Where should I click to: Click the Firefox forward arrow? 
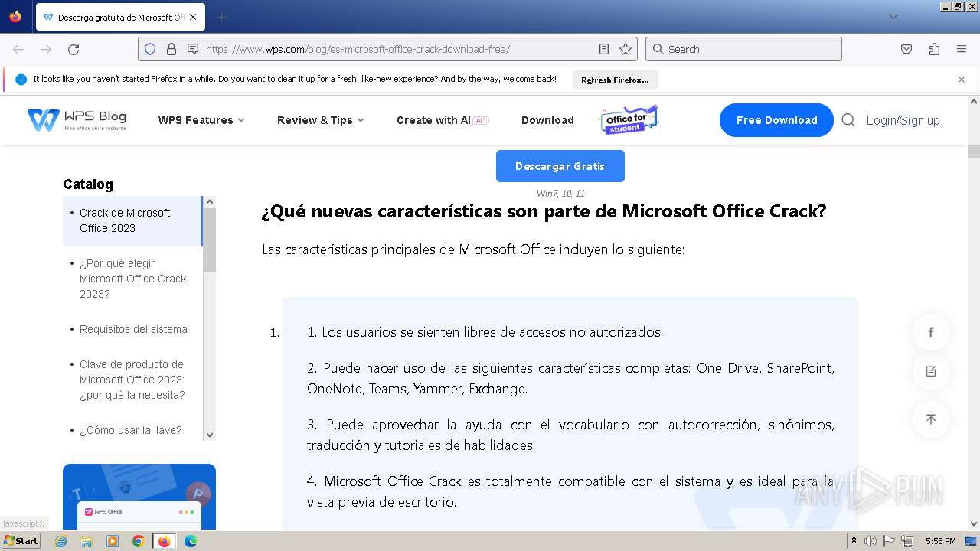(x=46, y=49)
